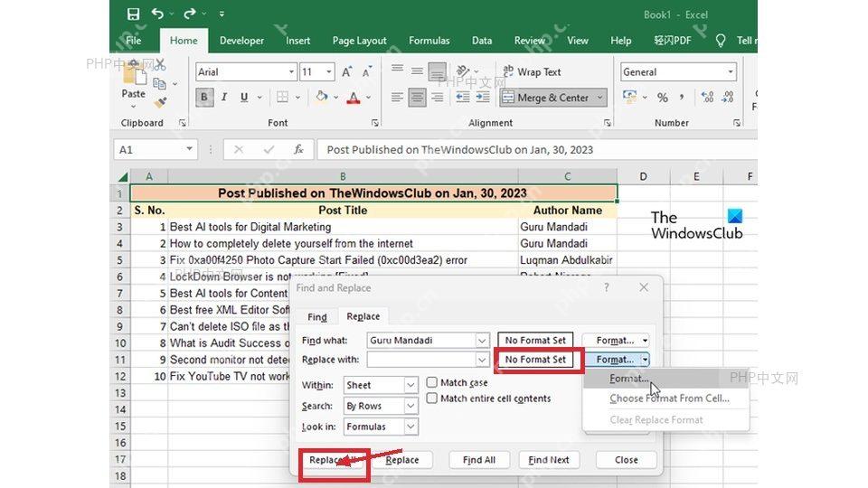Open the Search By Rows dropdown

pos(410,406)
